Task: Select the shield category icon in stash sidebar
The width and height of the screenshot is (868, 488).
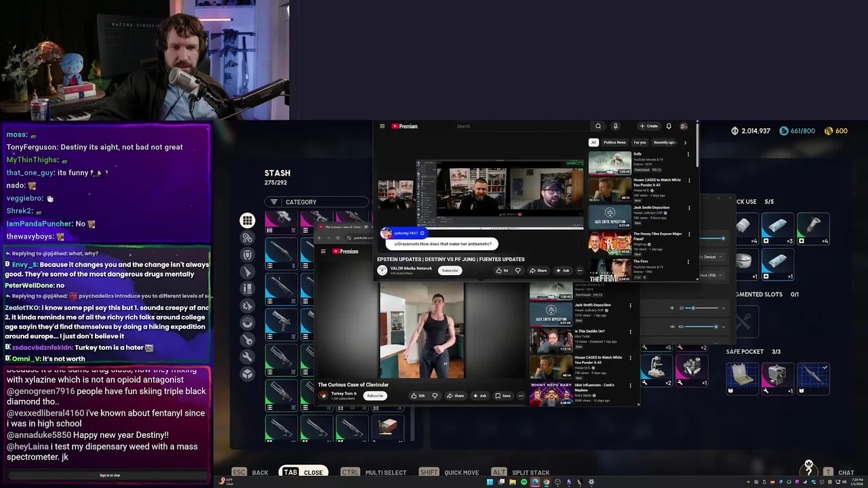Action: [x=248, y=254]
